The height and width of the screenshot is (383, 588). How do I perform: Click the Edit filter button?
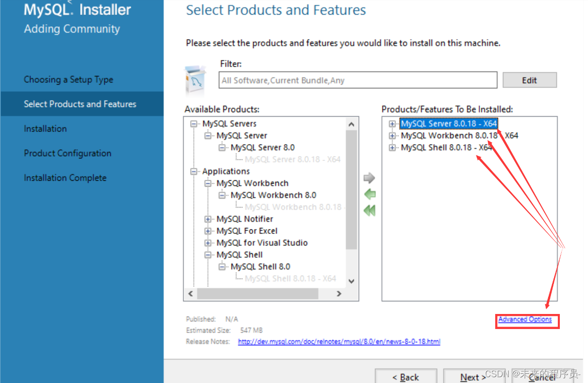click(529, 80)
